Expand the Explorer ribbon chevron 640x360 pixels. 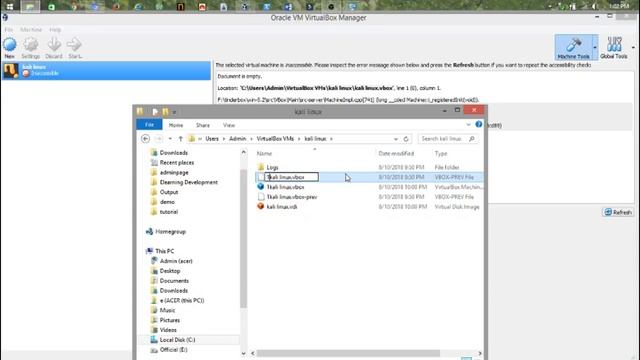pos(468,124)
